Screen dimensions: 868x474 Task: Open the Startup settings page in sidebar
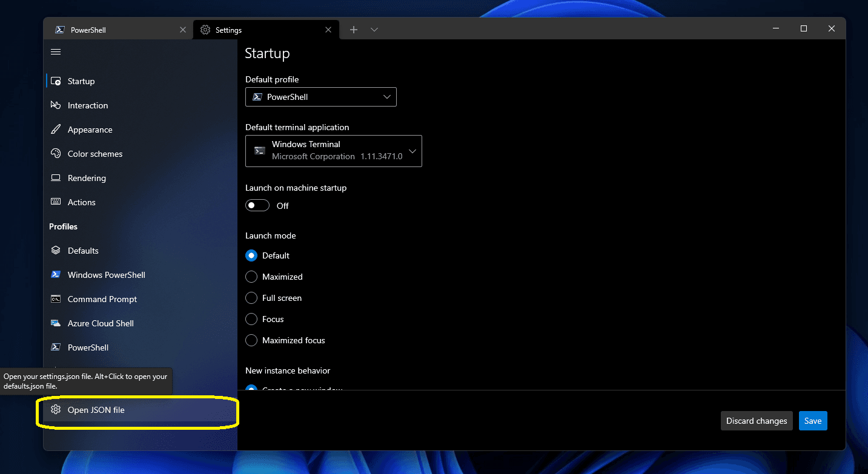141,81
